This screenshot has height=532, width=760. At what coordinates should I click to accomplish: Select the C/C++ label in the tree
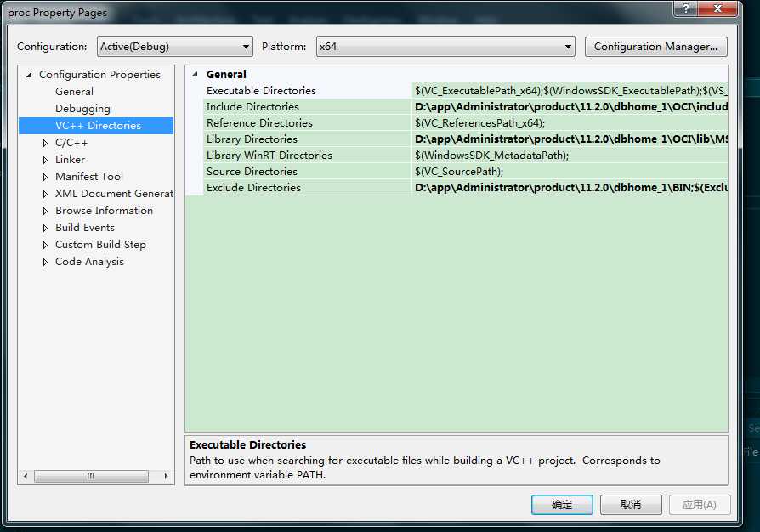71,143
